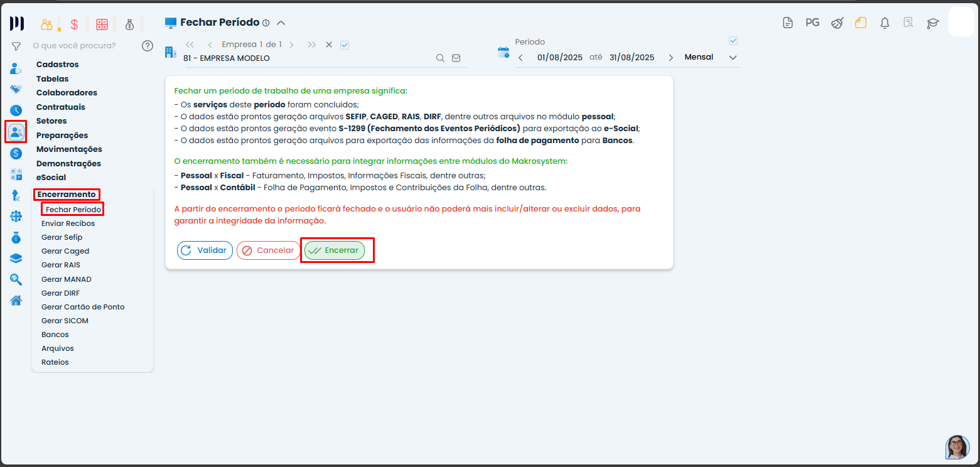This screenshot has width=980, height=467.
Task: Go to the home sidebar icon
Action: pyautogui.click(x=16, y=301)
